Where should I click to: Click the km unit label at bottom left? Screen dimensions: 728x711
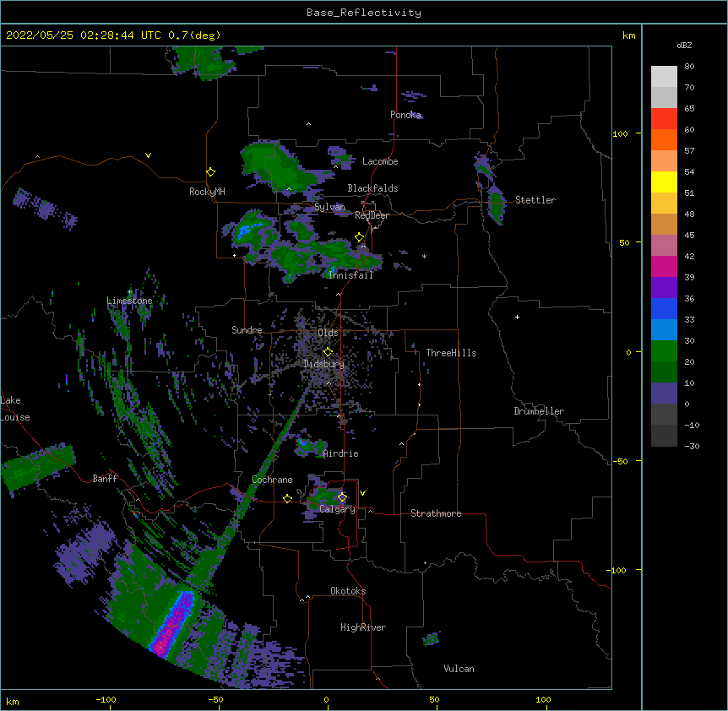pyautogui.click(x=13, y=701)
